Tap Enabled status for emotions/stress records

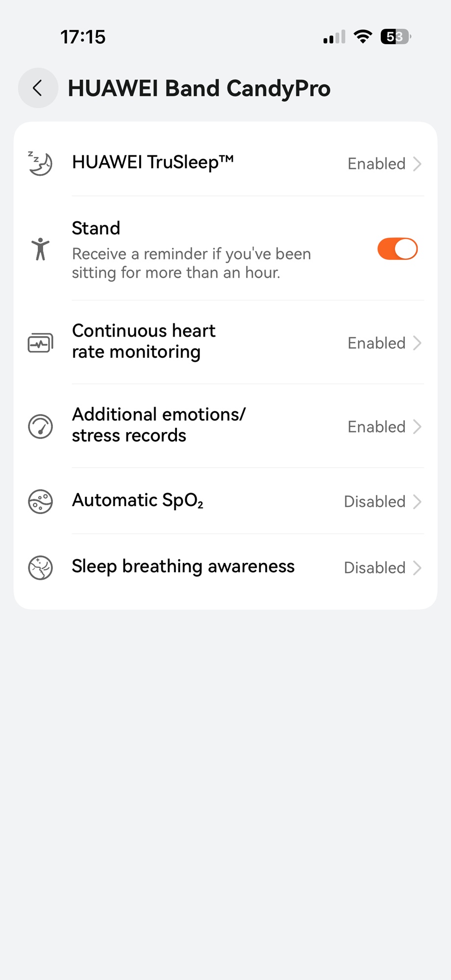click(376, 427)
